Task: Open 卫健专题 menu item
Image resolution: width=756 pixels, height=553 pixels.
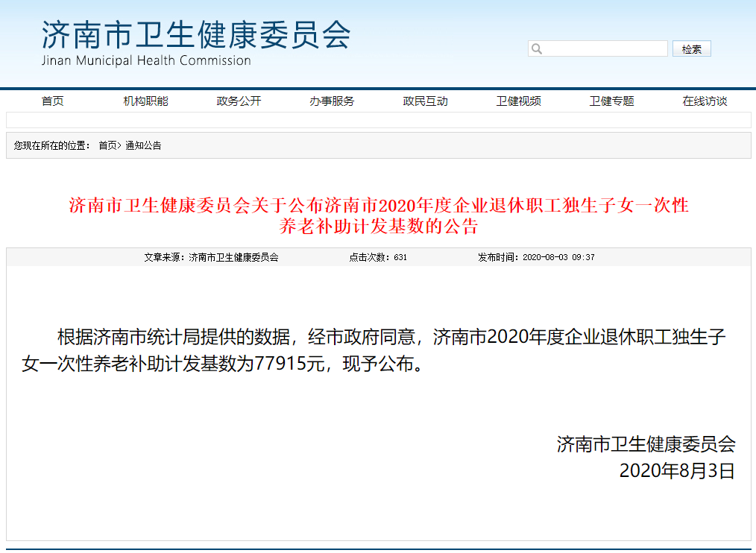Action: pyautogui.click(x=611, y=101)
